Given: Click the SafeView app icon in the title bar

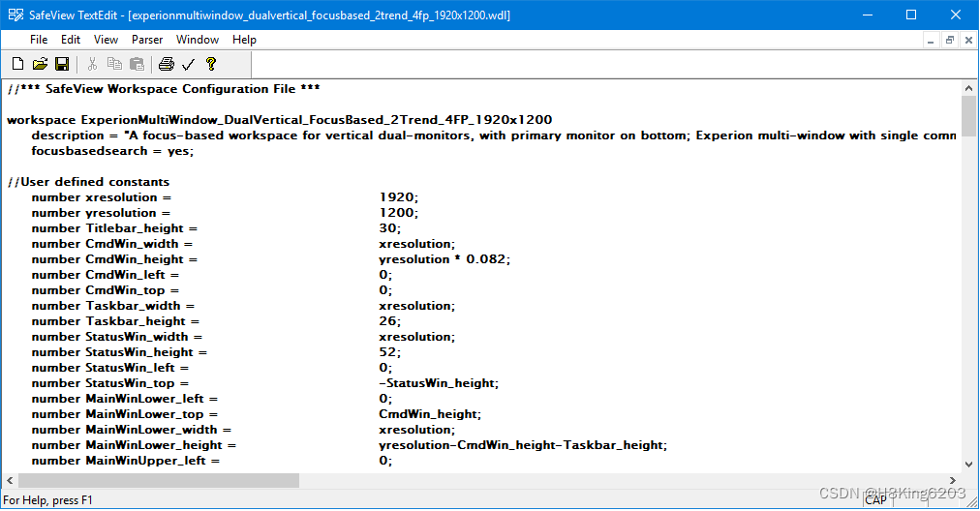Looking at the screenshot, I should 15,15.
